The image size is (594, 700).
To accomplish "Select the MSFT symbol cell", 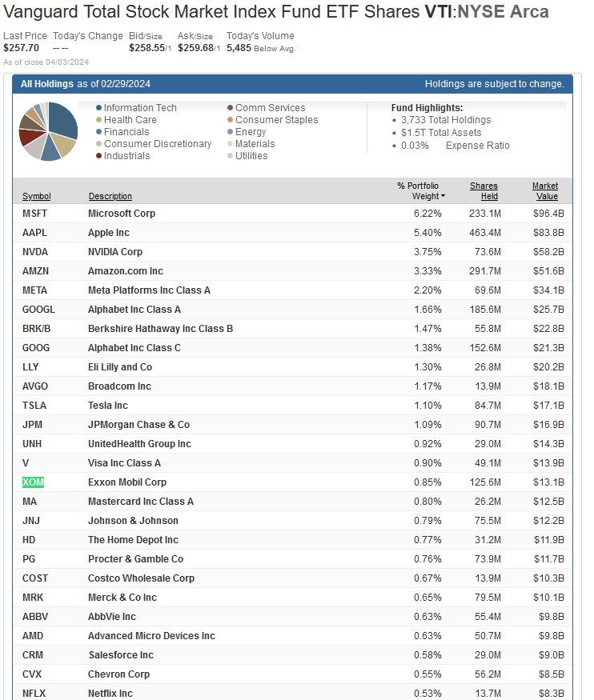I will pyautogui.click(x=34, y=214).
